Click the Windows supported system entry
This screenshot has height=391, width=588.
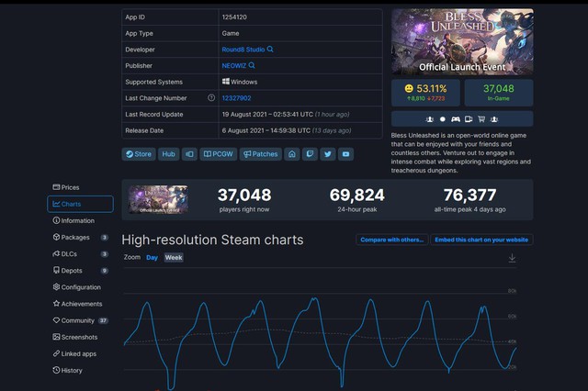pyautogui.click(x=240, y=82)
